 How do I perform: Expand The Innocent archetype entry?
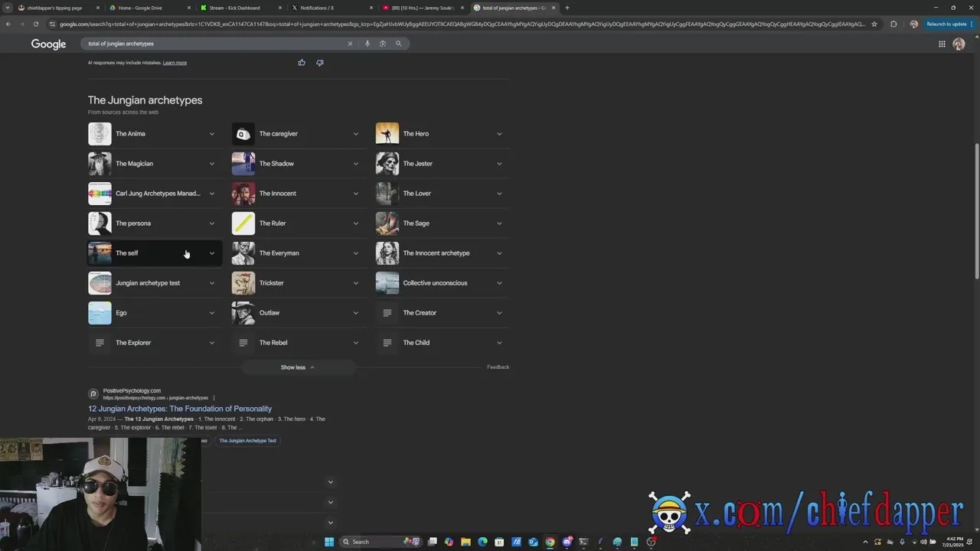tap(499, 253)
